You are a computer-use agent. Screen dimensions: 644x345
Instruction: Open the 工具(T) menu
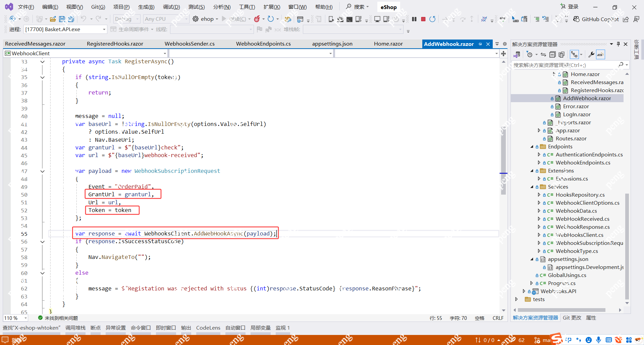click(247, 7)
